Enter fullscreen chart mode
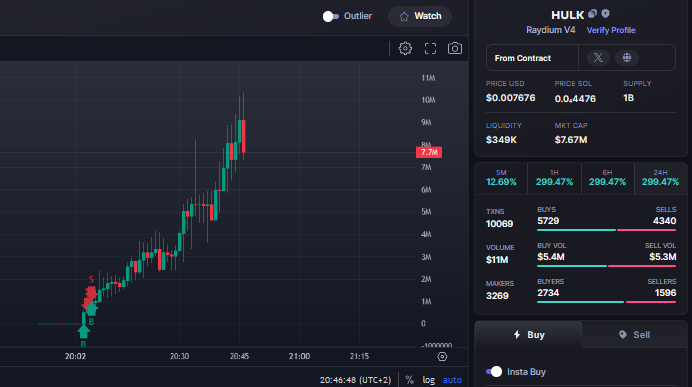 (430, 49)
